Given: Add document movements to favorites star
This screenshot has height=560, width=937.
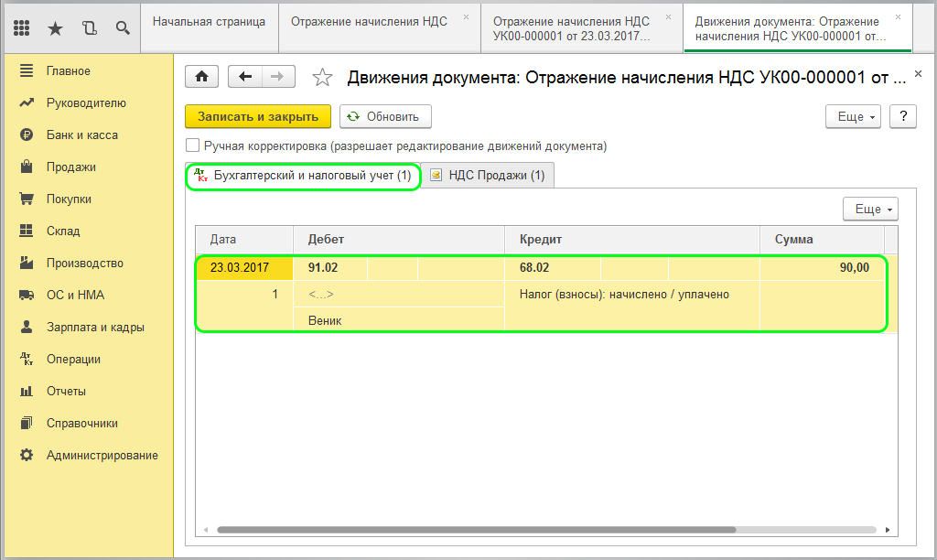Looking at the screenshot, I should click(x=322, y=77).
